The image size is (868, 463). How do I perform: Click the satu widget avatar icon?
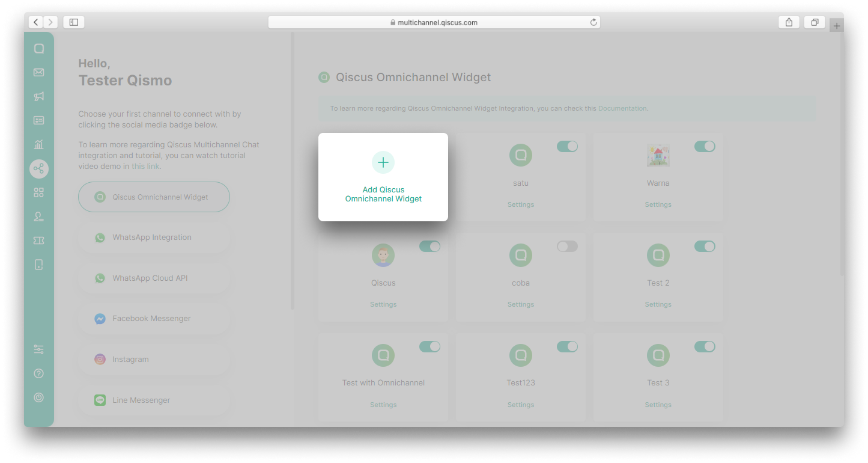coord(521,155)
